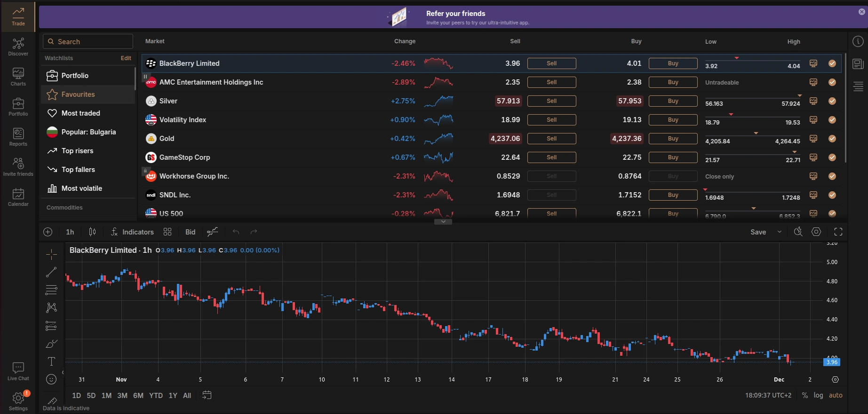Open timezone selector showing UTC+2
This screenshot has width=868, height=414.
click(768, 395)
